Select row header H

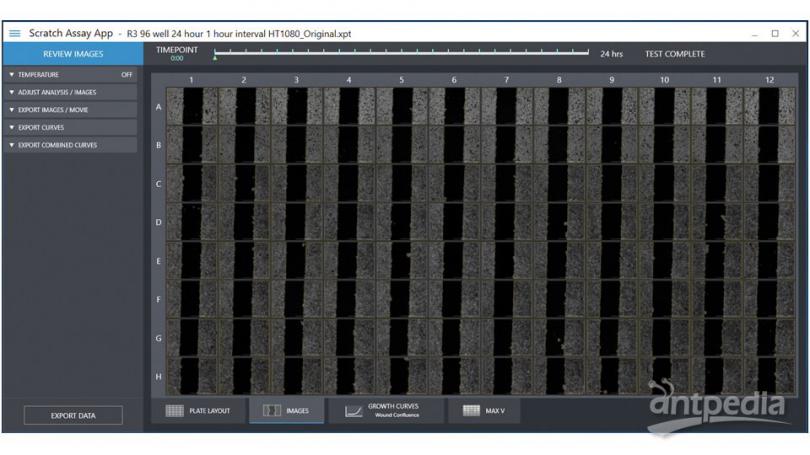[x=159, y=377]
